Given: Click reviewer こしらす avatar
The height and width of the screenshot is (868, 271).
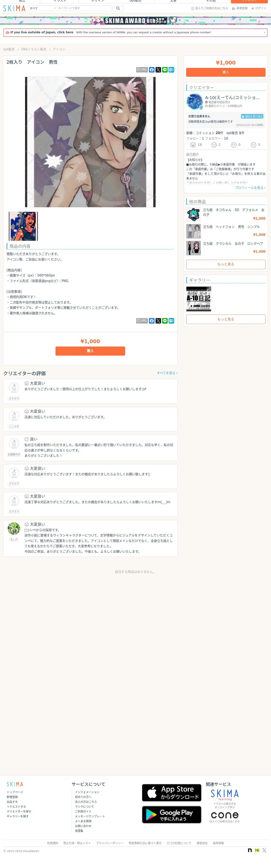Looking at the screenshot, I should (14, 416).
